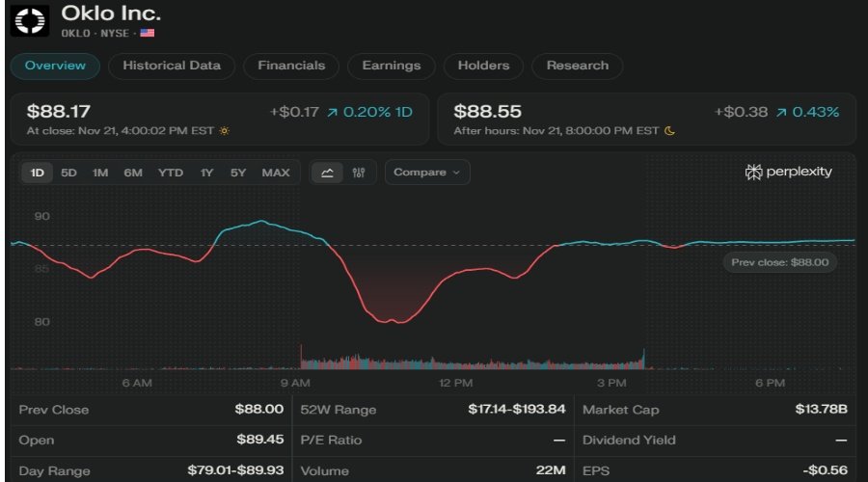Image resolution: width=868 pixels, height=482 pixels.
Task: Select the YTD time range
Action: 171,173
